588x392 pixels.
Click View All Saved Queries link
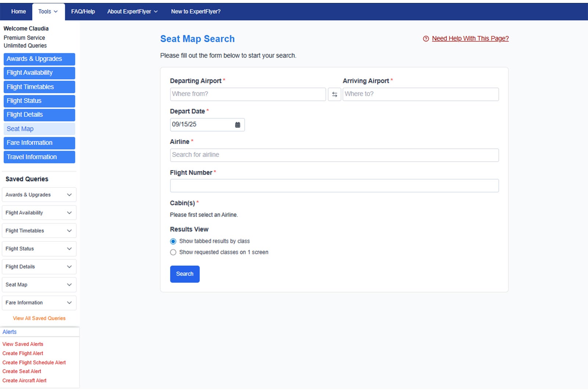(x=39, y=318)
